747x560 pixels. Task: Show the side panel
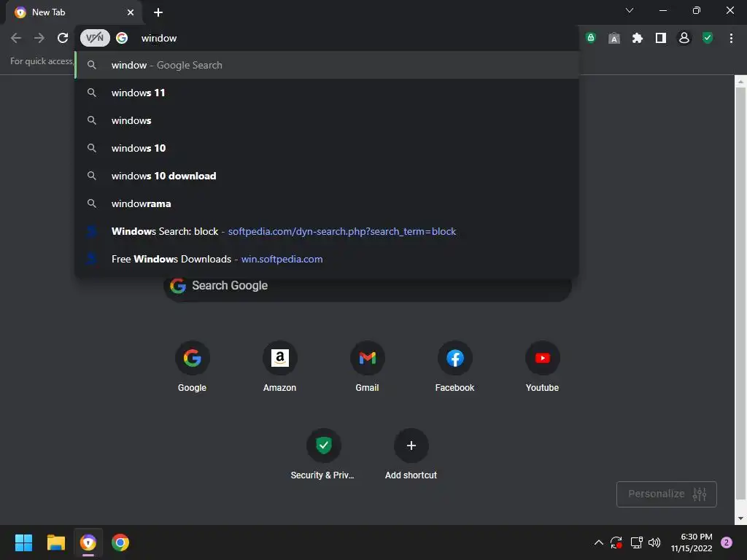pyautogui.click(x=661, y=38)
